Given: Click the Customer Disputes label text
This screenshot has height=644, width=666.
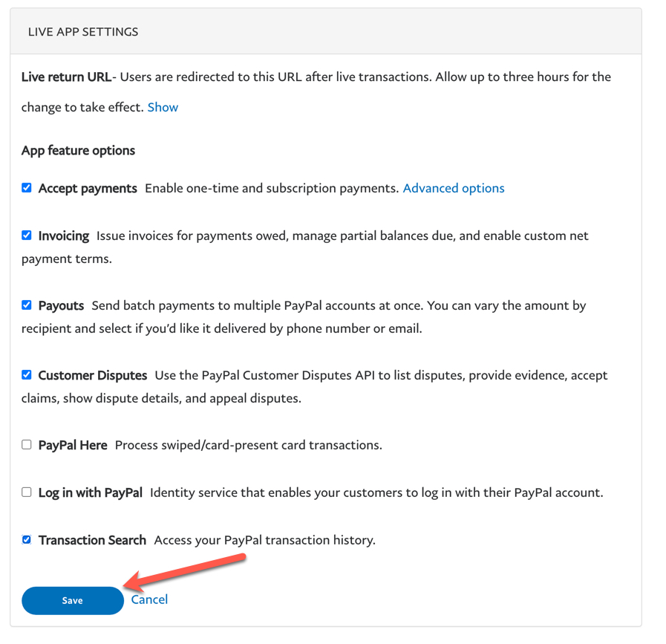Looking at the screenshot, I should click(x=92, y=374).
